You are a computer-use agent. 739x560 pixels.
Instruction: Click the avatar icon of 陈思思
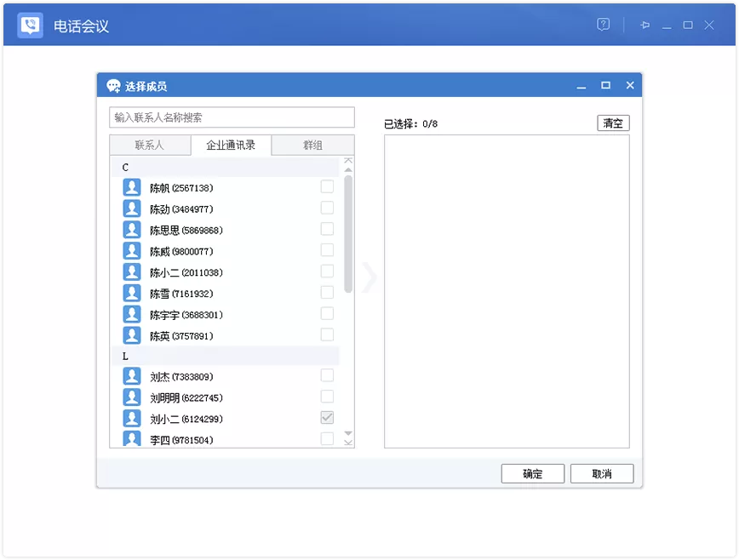pyautogui.click(x=132, y=230)
